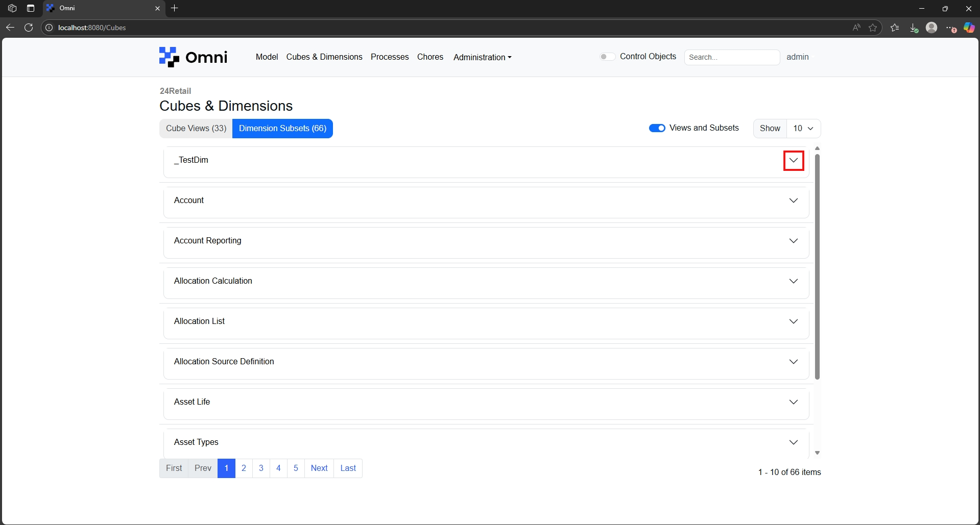Image resolution: width=980 pixels, height=525 pixels.
Task: Go to page 4
Action: [x=278, y=468]
